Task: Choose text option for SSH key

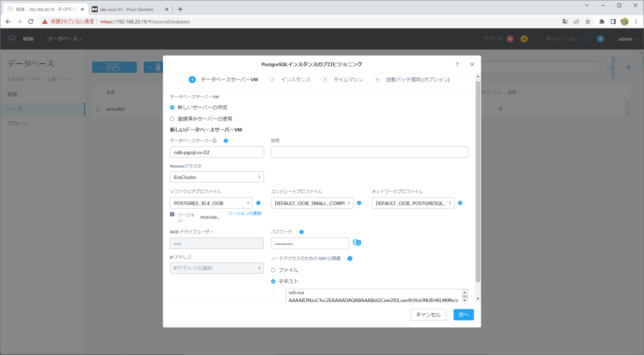Action: (273, 281)
